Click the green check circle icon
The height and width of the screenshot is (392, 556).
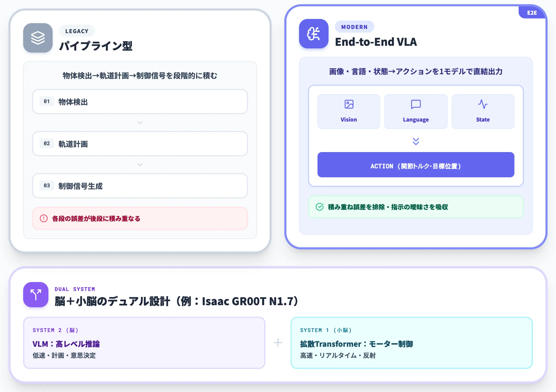coord(320,207)
